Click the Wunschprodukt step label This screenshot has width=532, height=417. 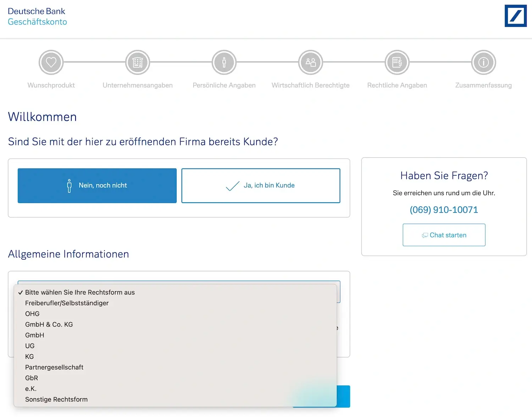pyautogui.click(x=51, y=85)
